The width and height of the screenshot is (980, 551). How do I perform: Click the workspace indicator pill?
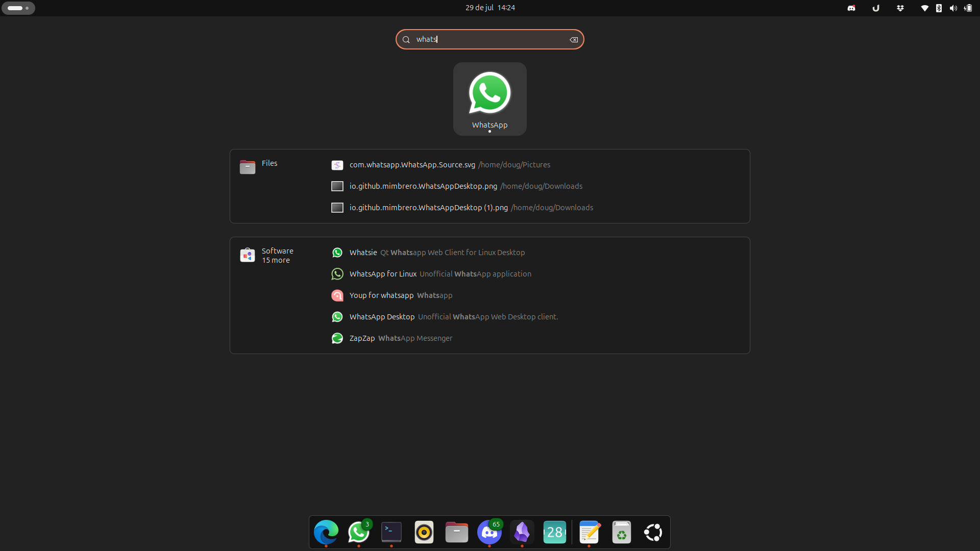pos(18,8)
